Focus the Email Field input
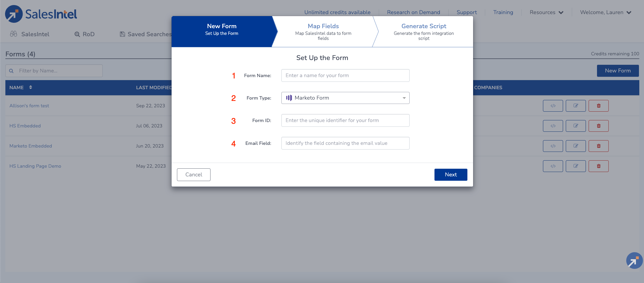Screen dimensions: 644x283 345,143
